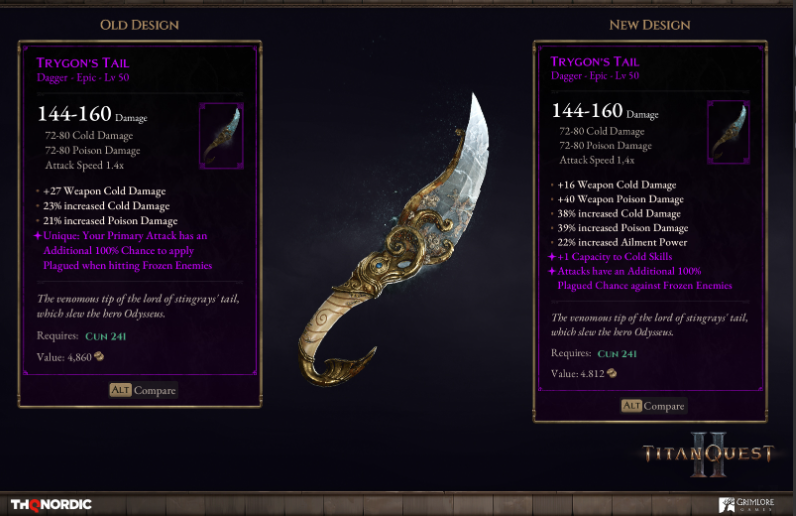Viewport: 796px width, 516px height.
Task: Click the +1 Capacity to Cold Skills star
Action: [x=552, y=256]
